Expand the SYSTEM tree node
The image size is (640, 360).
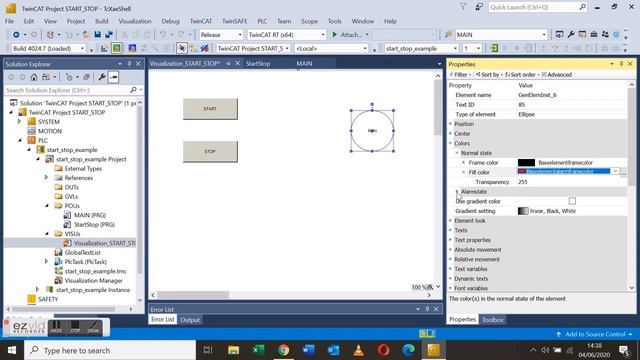[19, 122]
